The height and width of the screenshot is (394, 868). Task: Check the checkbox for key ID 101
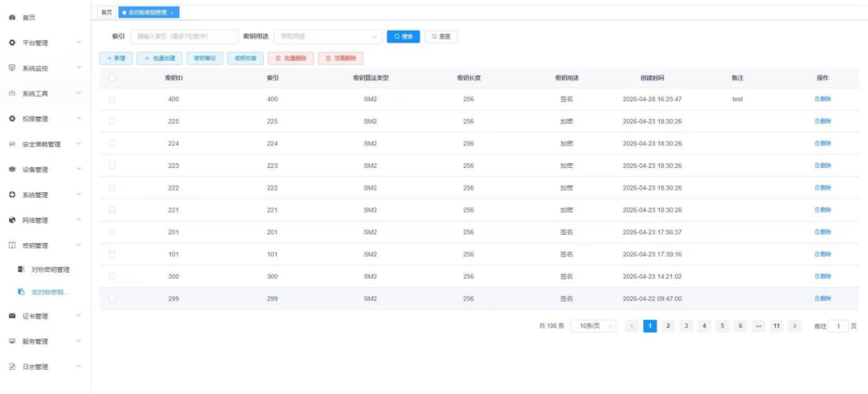112,254
